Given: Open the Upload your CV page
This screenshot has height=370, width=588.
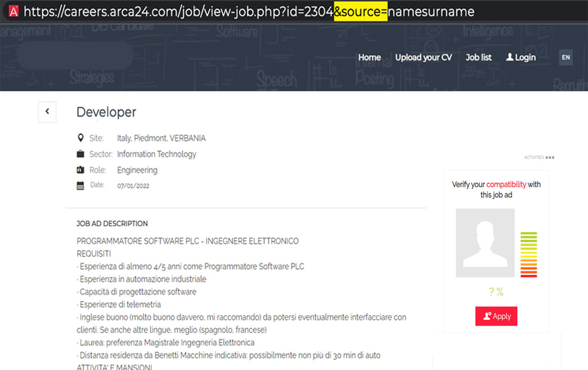Looking at the screenshot, I should click(x=423, y=57).
